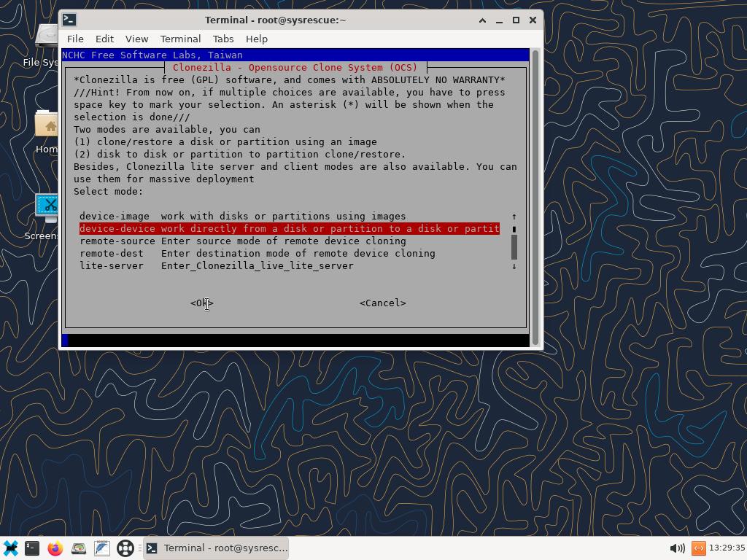Viewport: 747px width, 560px height.
Task: Open the Xfce applications menu icon
Action: tap(10, 548)
